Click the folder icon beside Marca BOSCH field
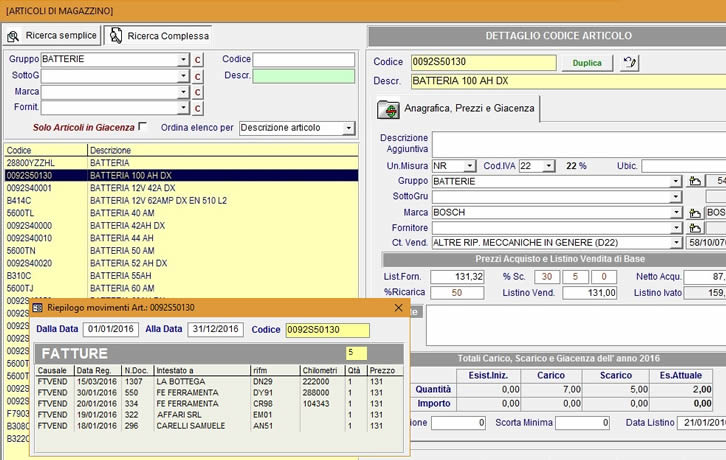This screenshot has height=460, width=726. point(696,213)
